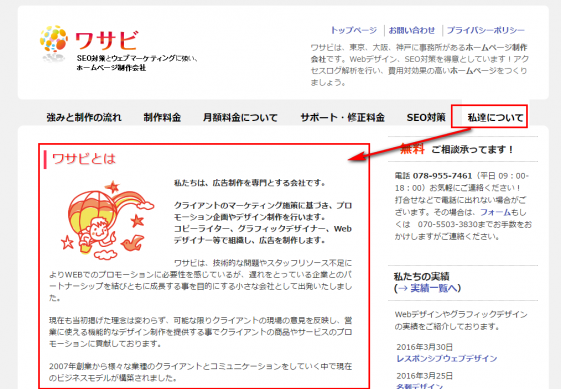Select 制作料金 menu item

162,117
